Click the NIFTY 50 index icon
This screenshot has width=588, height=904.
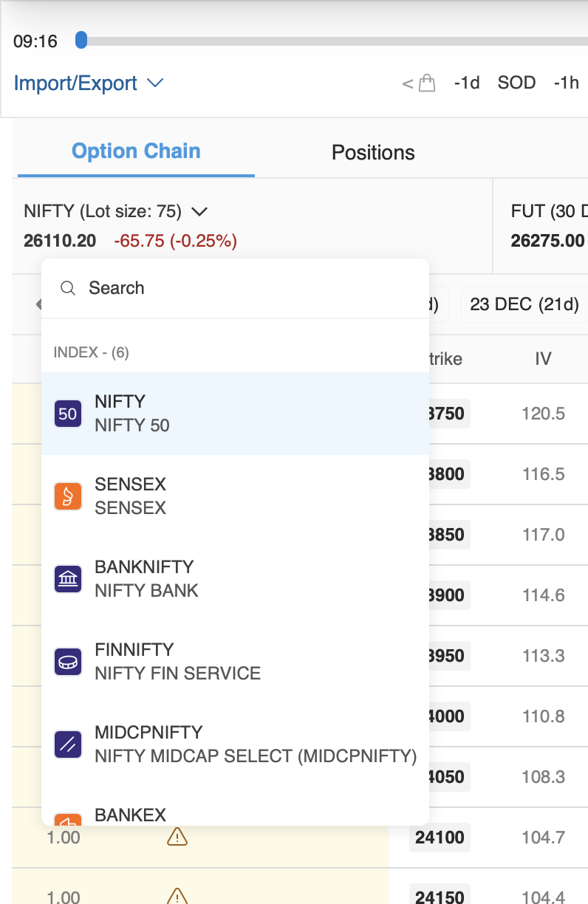tap(68, 414)
